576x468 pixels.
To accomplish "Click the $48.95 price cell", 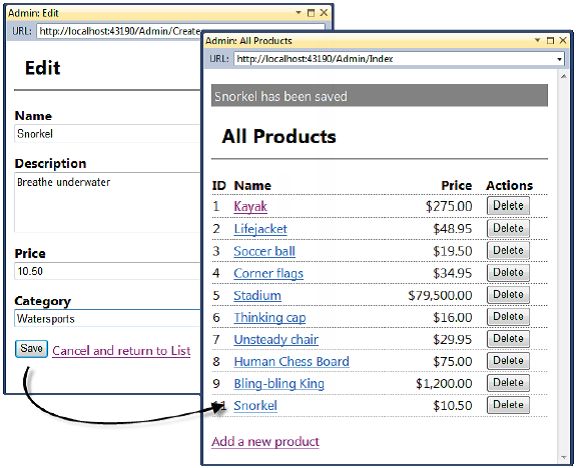I will click(452, 229).
